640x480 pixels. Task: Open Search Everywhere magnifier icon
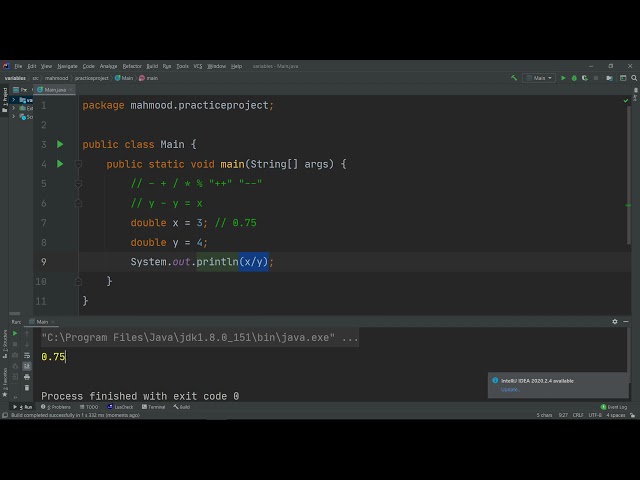634,78
